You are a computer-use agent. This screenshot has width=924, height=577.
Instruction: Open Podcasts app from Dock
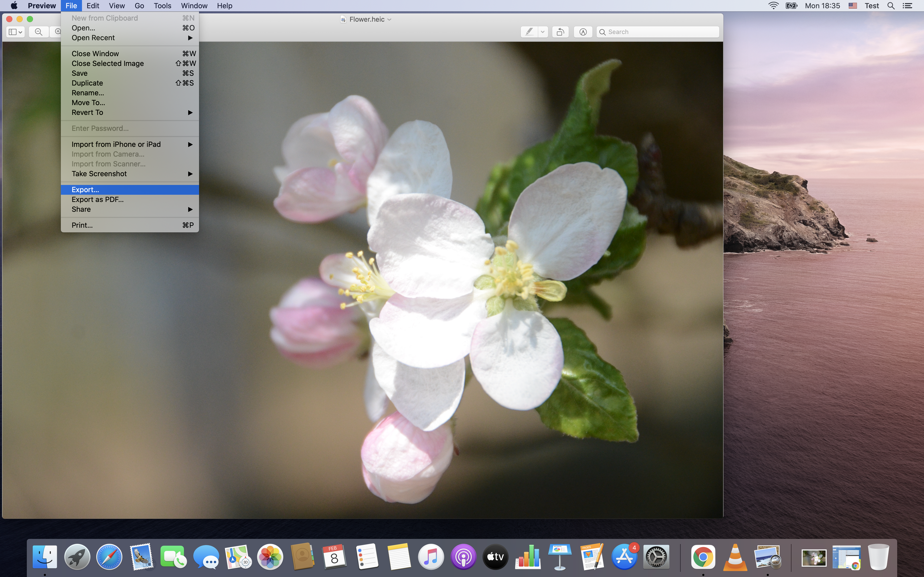(x=464, y=557)
